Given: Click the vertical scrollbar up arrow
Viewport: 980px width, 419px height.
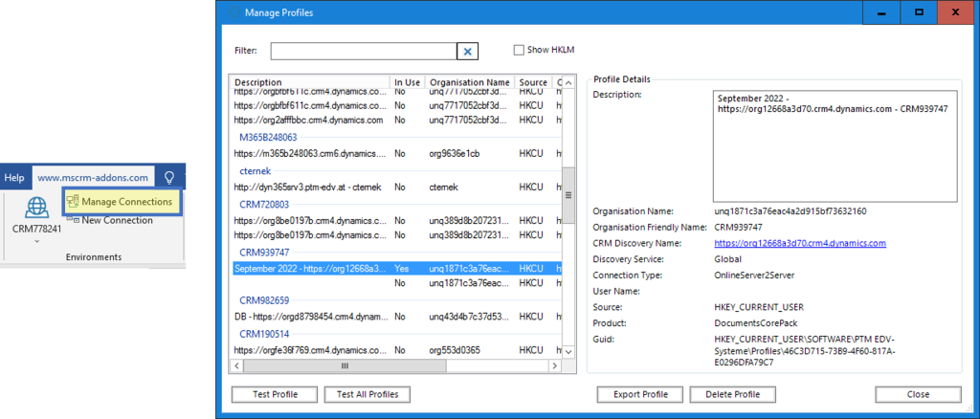Looking at the screenshot, I should point(568,82).
